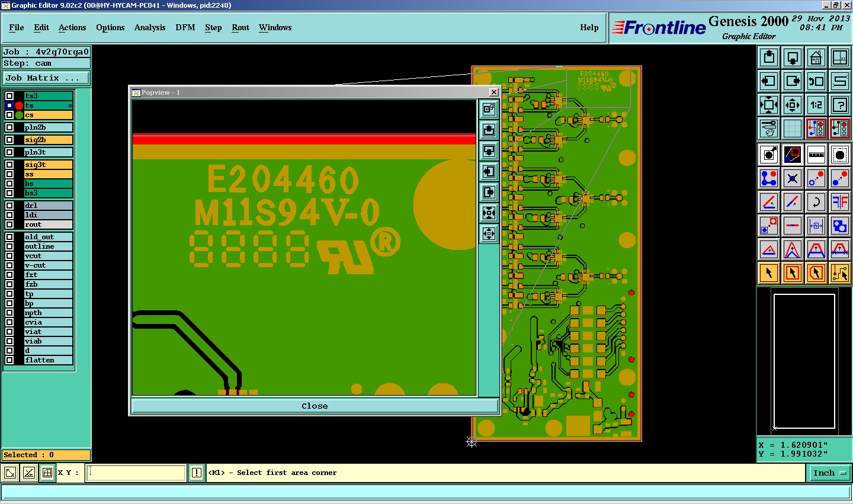This screenshot has width=853, height=504.
Task: Click the X delete feature icon
Action: click(x=793, y=178)
